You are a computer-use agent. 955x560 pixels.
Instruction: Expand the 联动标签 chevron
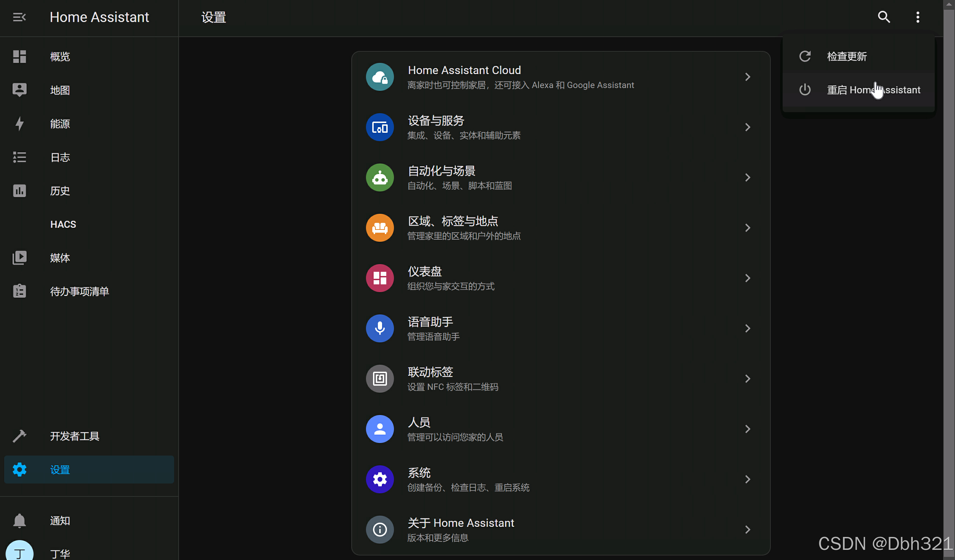click(748, 379)
